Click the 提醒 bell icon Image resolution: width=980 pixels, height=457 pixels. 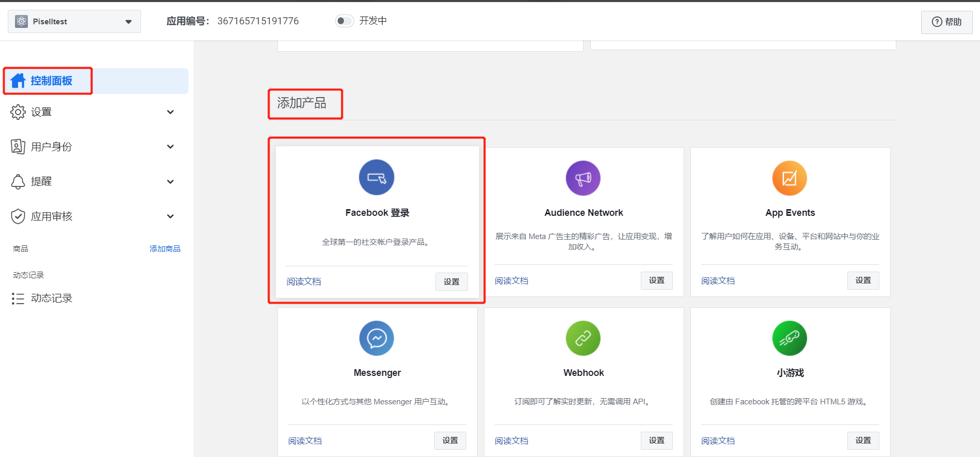point(18,181)
